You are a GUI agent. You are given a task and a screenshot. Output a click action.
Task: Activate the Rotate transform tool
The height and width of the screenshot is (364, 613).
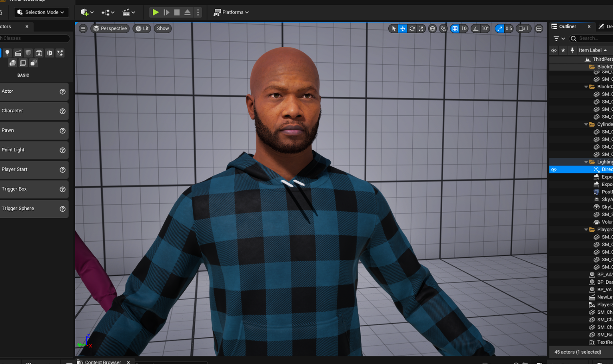(x=411, y=28)
